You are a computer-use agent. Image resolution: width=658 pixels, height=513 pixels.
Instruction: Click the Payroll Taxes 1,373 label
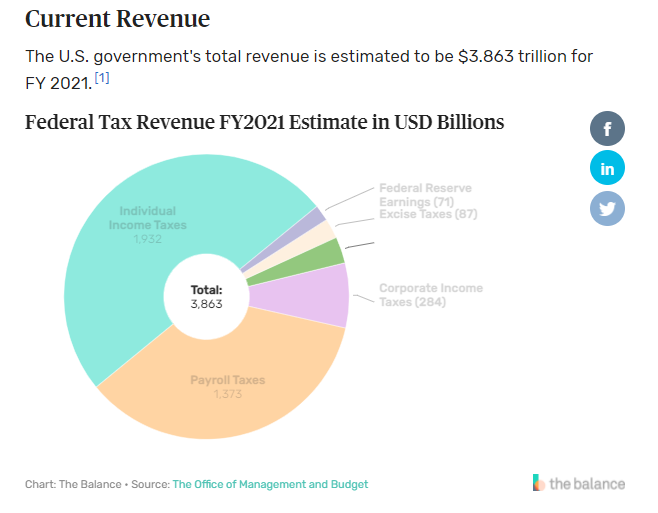coord(227,387)
